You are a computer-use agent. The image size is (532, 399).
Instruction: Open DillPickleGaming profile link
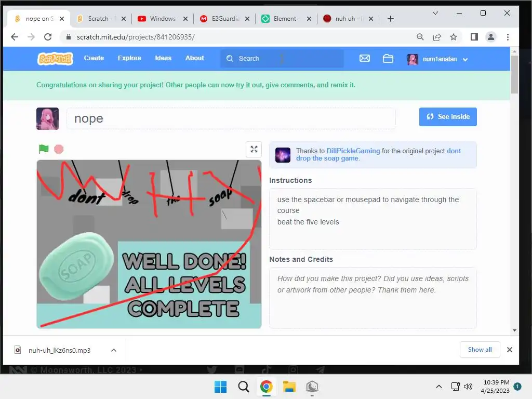[x=353, y=151]
